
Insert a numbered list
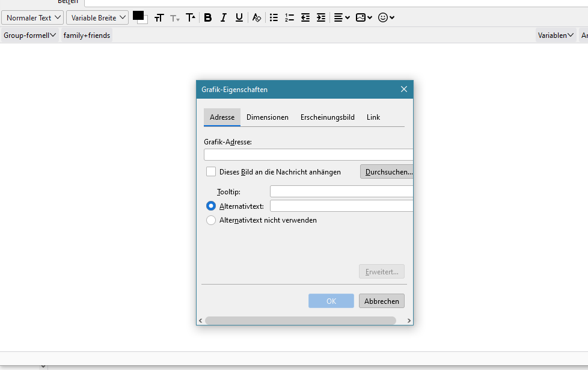(290, 17)
